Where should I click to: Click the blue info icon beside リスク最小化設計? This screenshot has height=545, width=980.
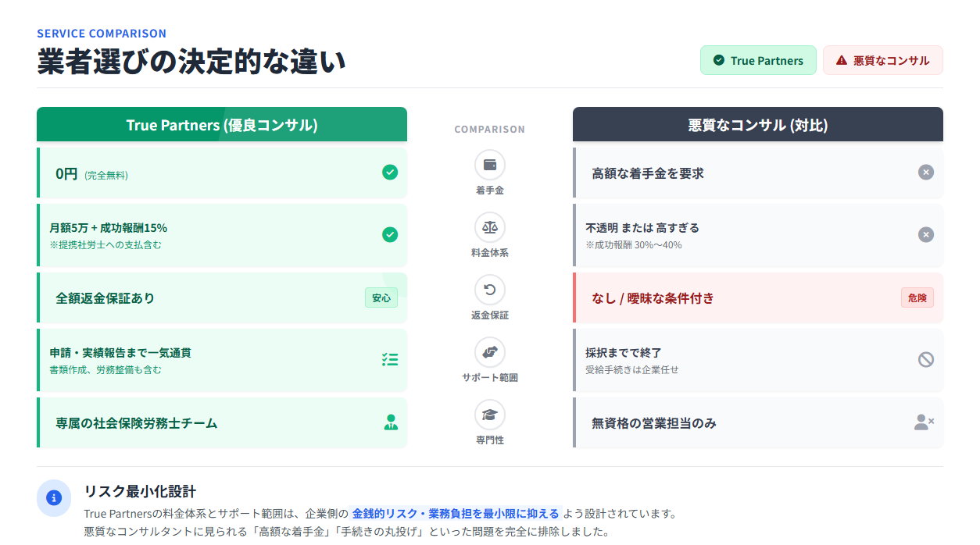point(54,498)
